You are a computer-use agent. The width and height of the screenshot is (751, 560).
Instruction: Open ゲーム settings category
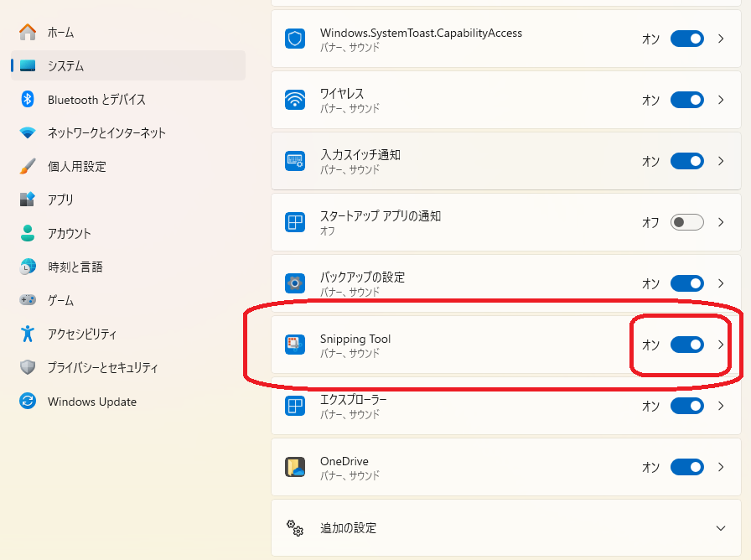(128, 300)
